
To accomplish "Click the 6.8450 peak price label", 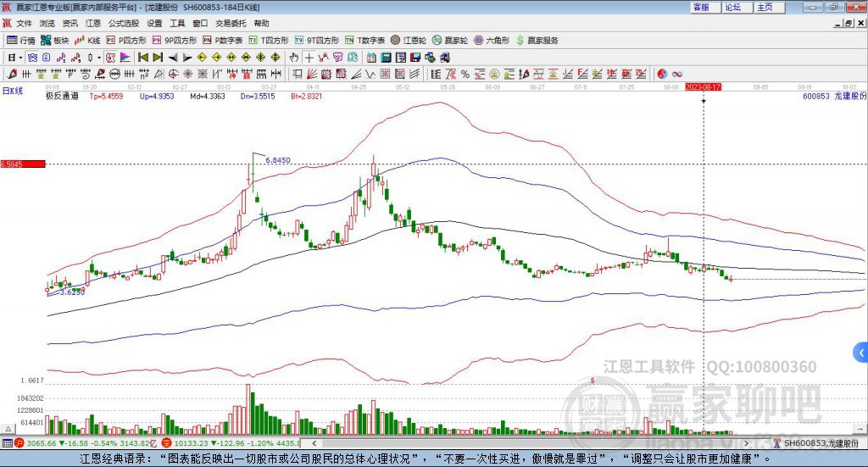I will coord(278,160).
